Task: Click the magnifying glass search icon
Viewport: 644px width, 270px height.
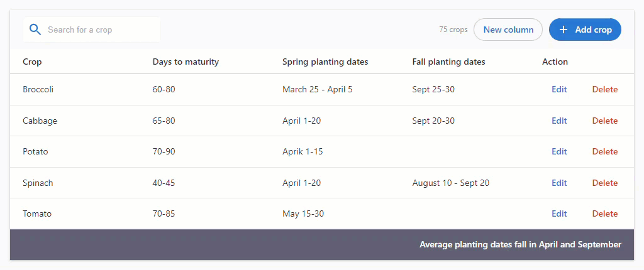Action: (x=35, y=30)
